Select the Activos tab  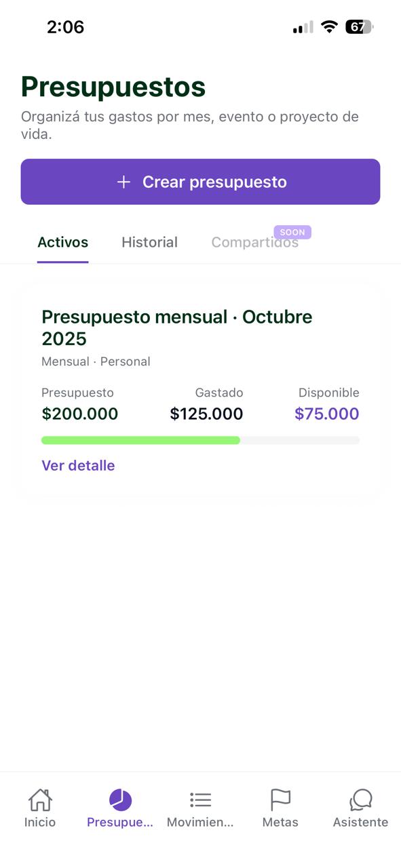pyautogui.click(x=62, y=242)
